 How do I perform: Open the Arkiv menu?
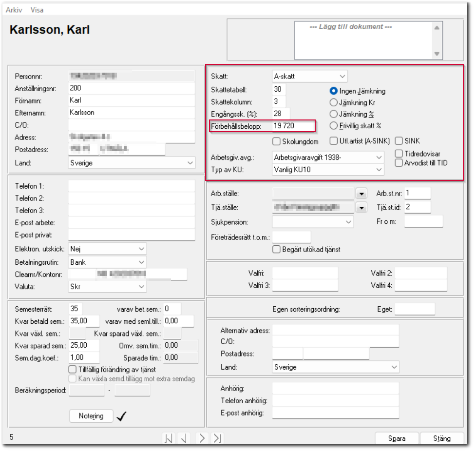click(x=14, y=10)
